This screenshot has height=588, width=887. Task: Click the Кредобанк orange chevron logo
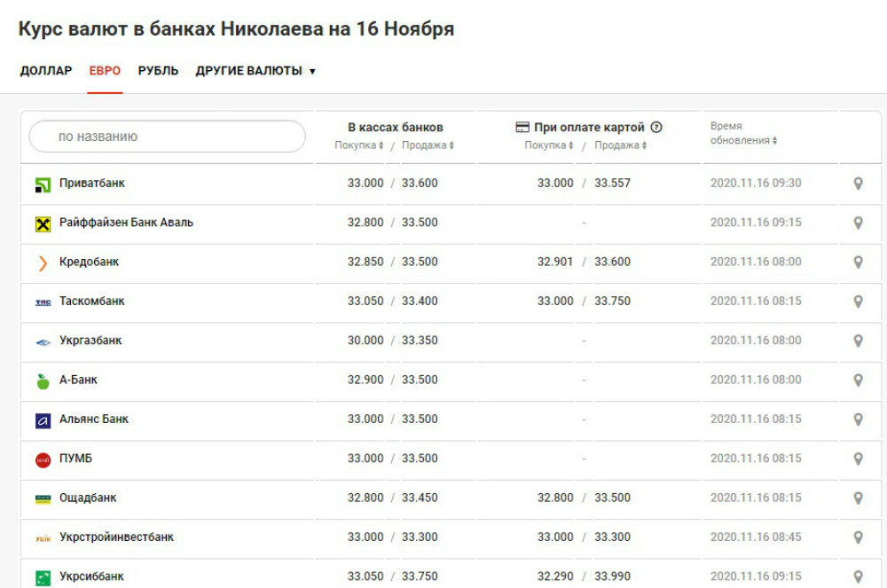click(43, 263)
